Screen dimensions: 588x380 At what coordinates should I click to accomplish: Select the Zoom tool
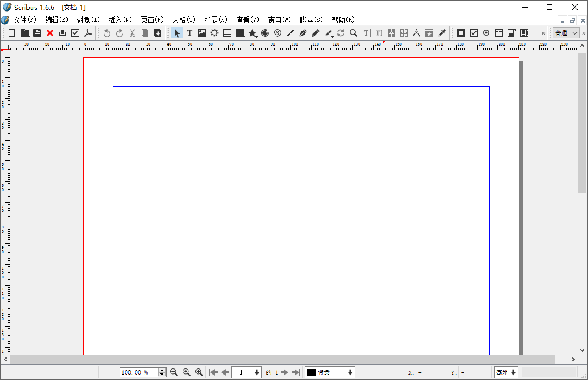click(x=353, y=32)
